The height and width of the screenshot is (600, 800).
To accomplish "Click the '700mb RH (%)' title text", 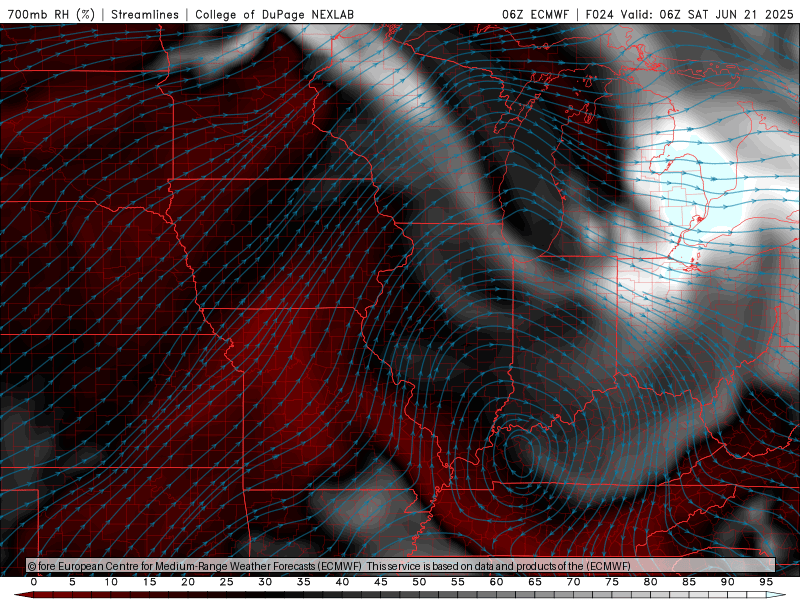I will [x=51, y=14].
